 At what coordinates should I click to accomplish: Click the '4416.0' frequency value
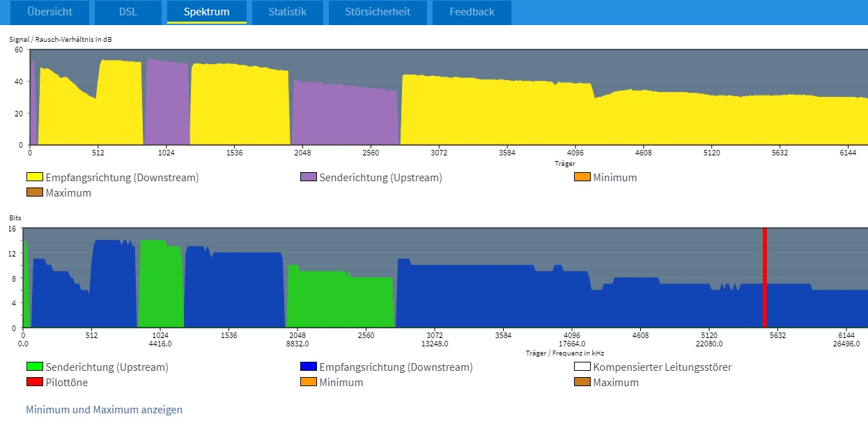pos(160,344)
